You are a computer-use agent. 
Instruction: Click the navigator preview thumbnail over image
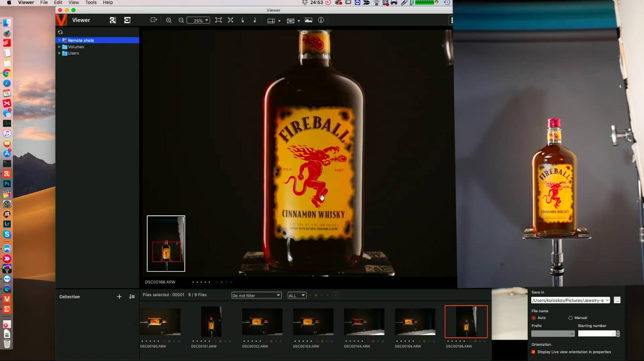(x=166, y=243)
